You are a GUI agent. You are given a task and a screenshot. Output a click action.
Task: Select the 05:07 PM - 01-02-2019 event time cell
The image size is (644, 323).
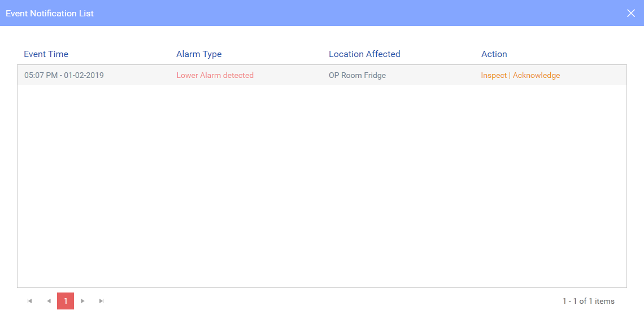point(64,75)
